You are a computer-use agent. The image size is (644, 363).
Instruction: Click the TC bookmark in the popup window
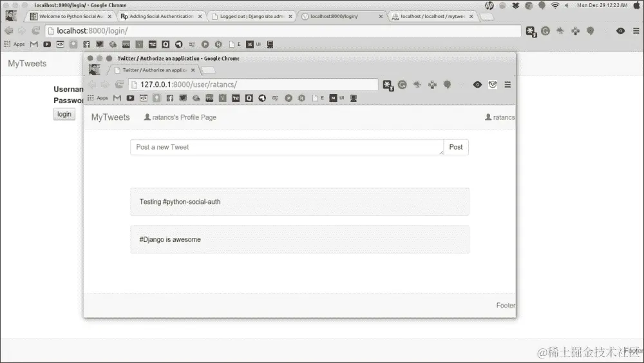click(235, 98)
